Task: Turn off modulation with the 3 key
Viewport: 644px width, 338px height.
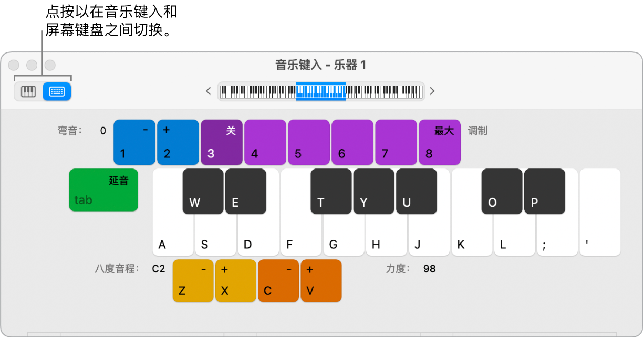Action: tap(221, 142)
